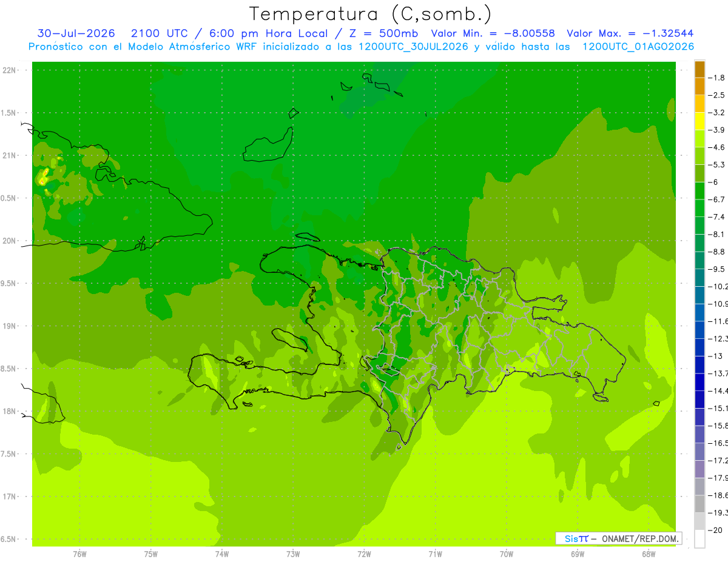The image size is (728, 562).
Task: Click the '74W' longitude axis label
Action: 222,554
